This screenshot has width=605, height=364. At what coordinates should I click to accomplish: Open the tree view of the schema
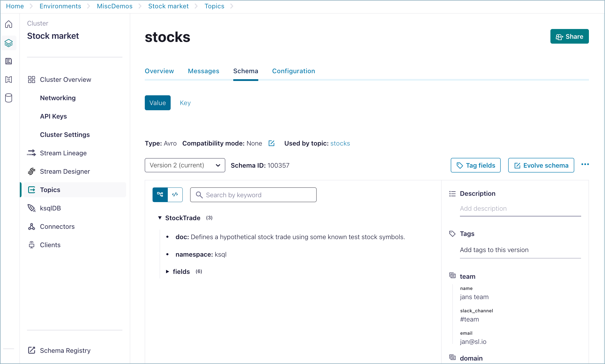[x=160, y=195]
